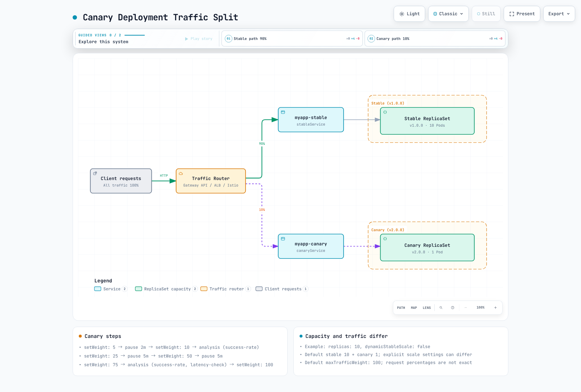Viewport: 581px width, 392px height.
Task: Open the Classic style dropdown
Action: tap(448, 14)
